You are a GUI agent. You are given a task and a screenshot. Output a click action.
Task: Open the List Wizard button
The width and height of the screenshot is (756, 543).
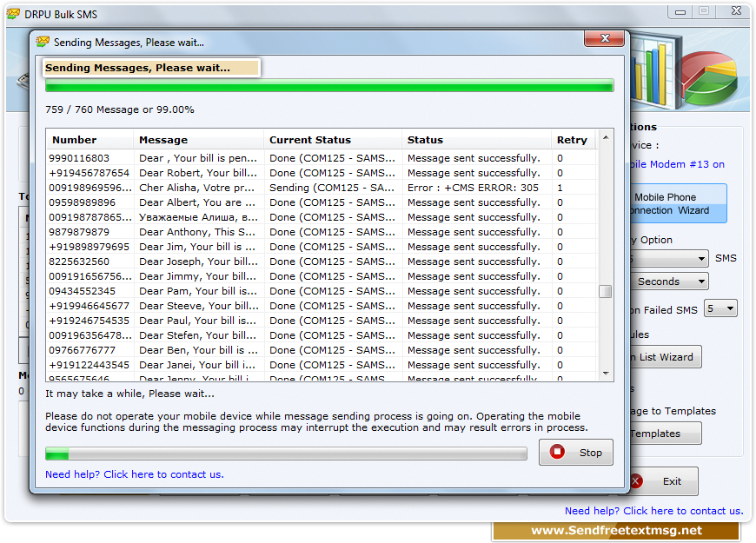666,357
